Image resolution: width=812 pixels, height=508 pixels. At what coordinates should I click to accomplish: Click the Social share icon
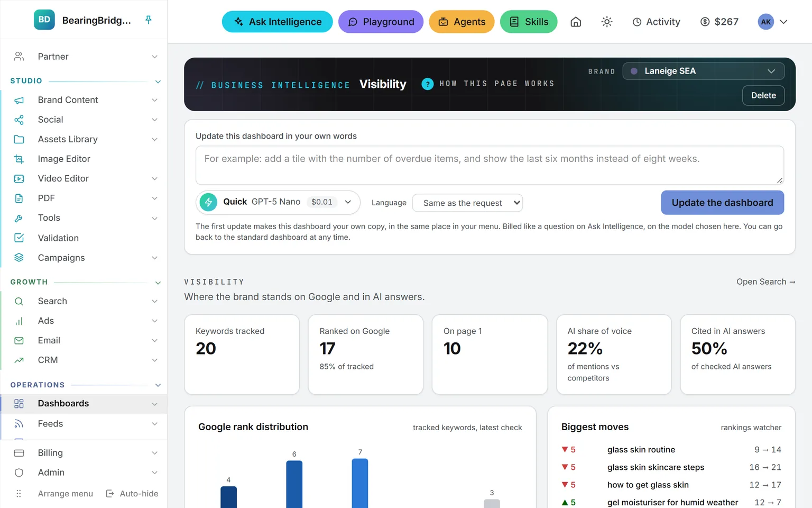click(x=19, y=120)
